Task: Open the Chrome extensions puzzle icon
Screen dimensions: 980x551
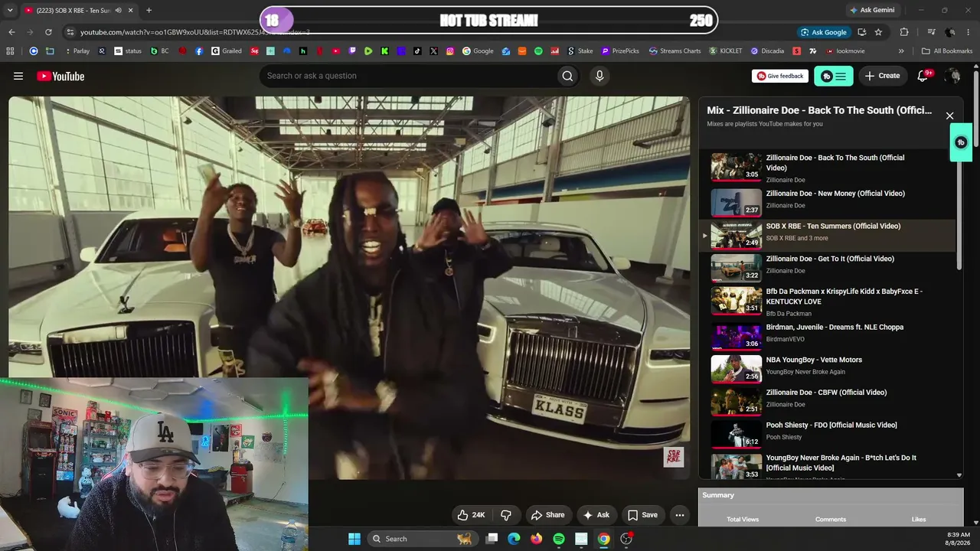Action: coord(904,32)
